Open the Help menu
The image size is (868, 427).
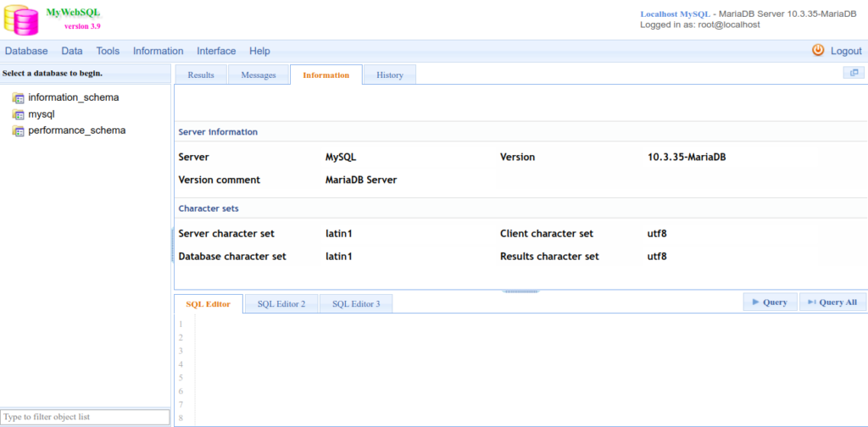(259, 51)
